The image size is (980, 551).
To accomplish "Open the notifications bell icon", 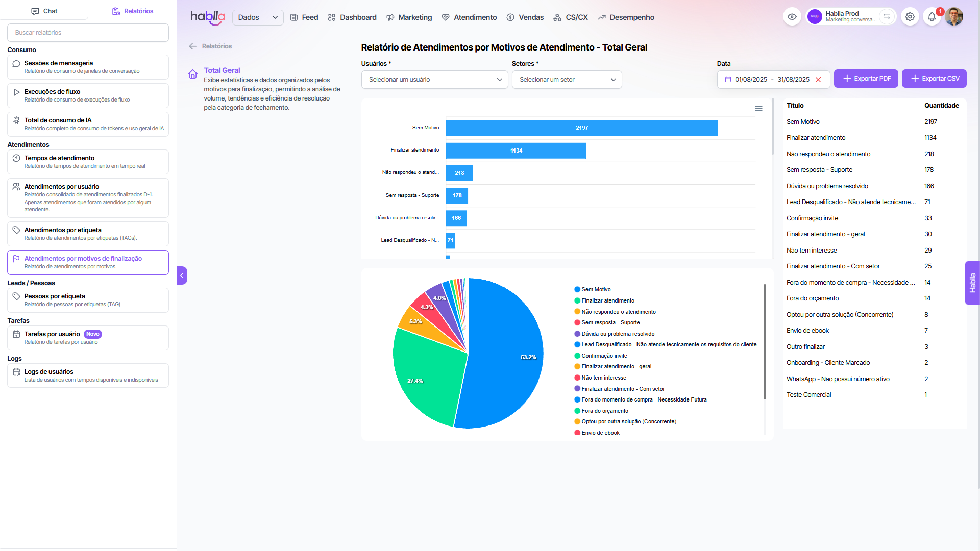I will 932,17.
